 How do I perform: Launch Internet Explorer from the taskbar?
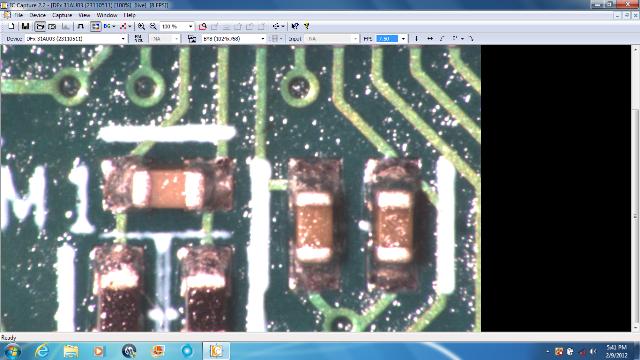pyautogui.click(x=42, y=351)
